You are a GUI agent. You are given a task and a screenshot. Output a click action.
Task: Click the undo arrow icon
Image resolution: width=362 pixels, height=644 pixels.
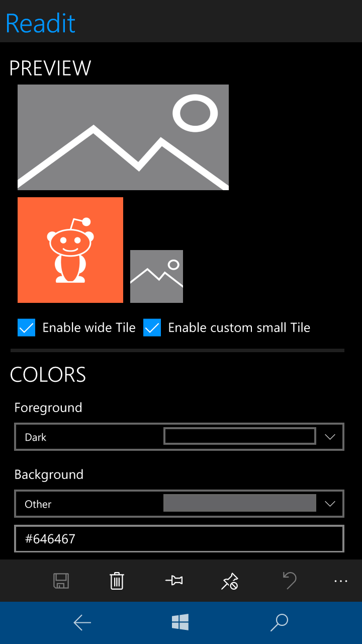click(289, 580)
